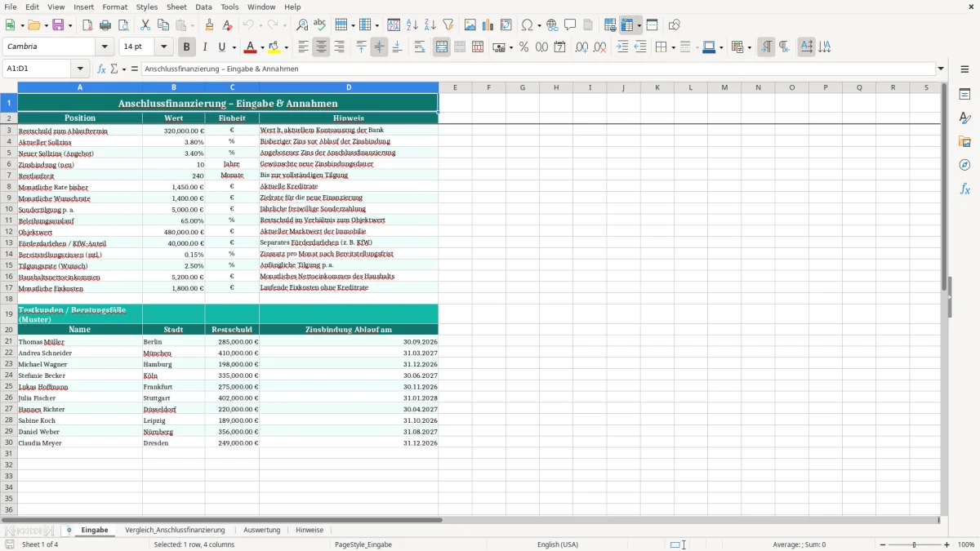This screenshot has height=551, width=980.
Task: Click the AutoFilter funnel icon
Action: pyautogui.click(x=448, y=25)
